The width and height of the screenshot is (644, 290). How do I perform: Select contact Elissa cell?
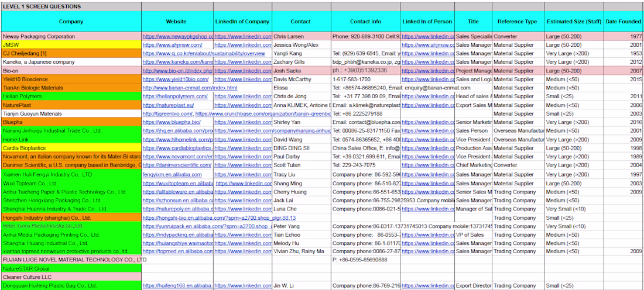coord(302,88)
